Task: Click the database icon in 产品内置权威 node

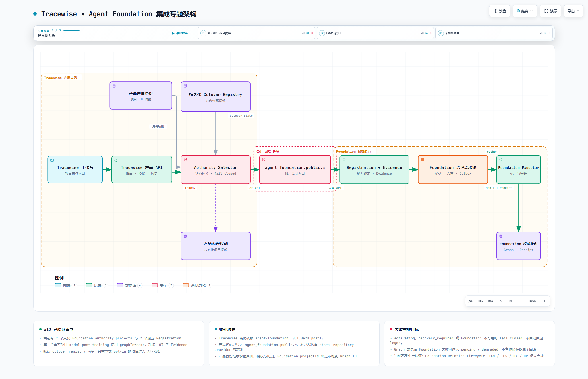Action: (185, 236)
